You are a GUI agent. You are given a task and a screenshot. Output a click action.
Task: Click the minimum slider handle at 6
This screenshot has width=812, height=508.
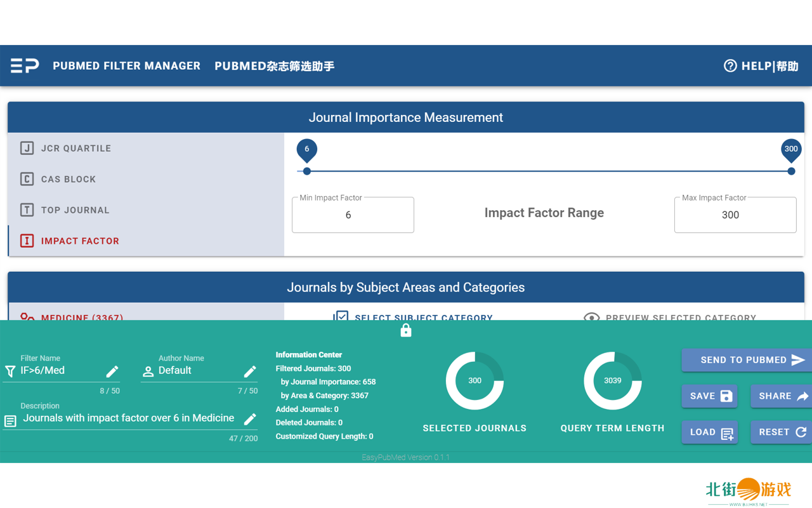tap(307, 171)
